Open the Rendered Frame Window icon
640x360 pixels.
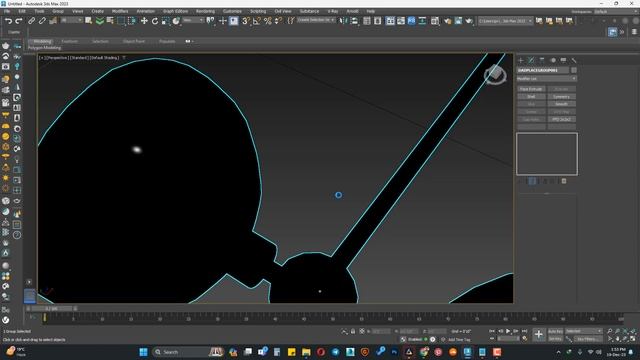(x=458, y=21)
